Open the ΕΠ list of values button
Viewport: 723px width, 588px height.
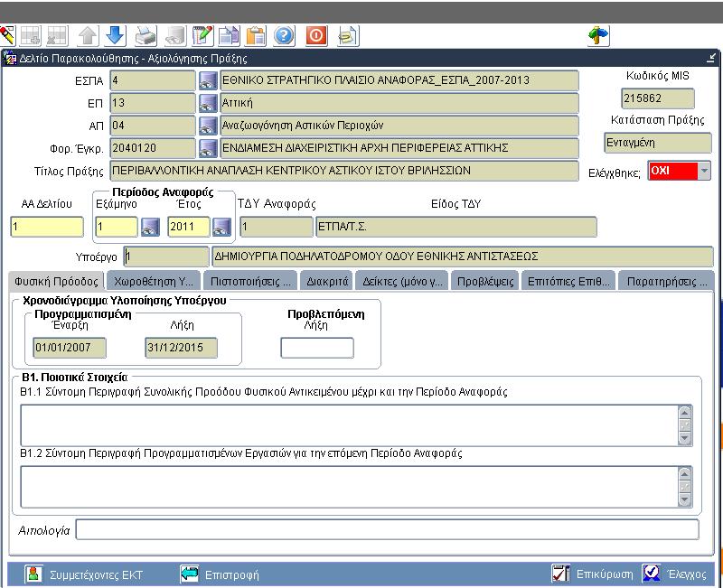tap(208, 103)
